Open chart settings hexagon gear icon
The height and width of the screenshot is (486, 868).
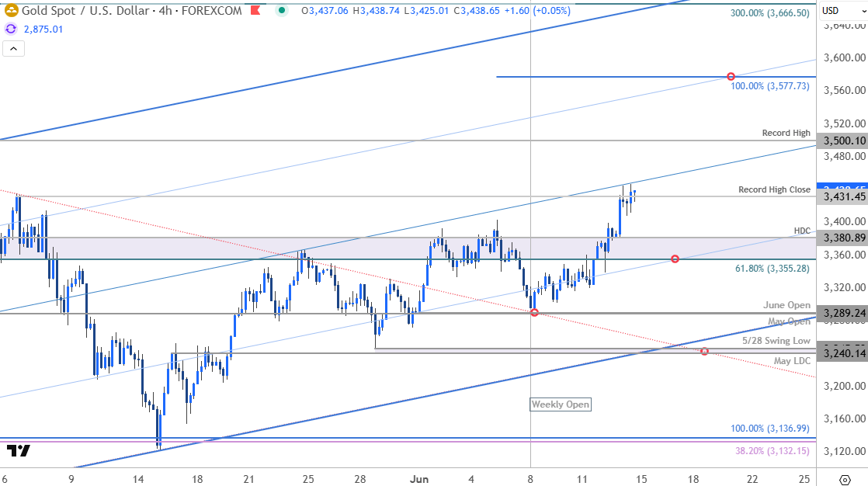pyautogui.click(x=845, y=479)
